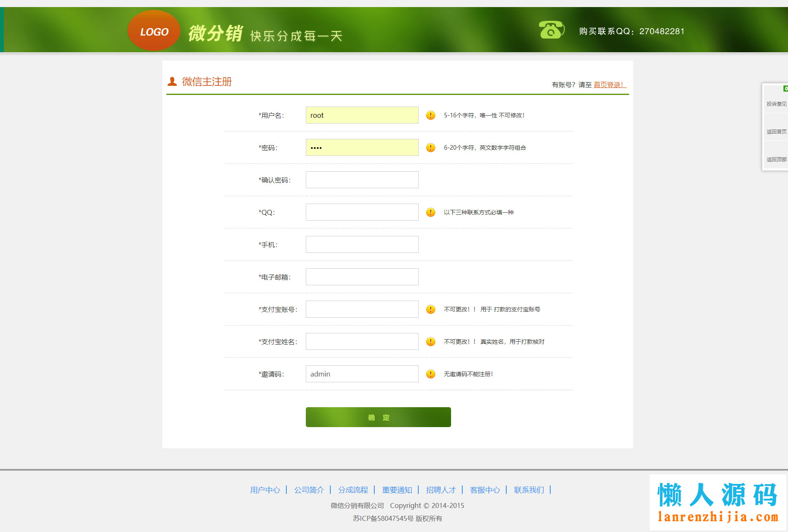The height and width of the screenshot is (532, 788).
Task: Click warning icon next to username field
Action: click(x=430, y=115)
